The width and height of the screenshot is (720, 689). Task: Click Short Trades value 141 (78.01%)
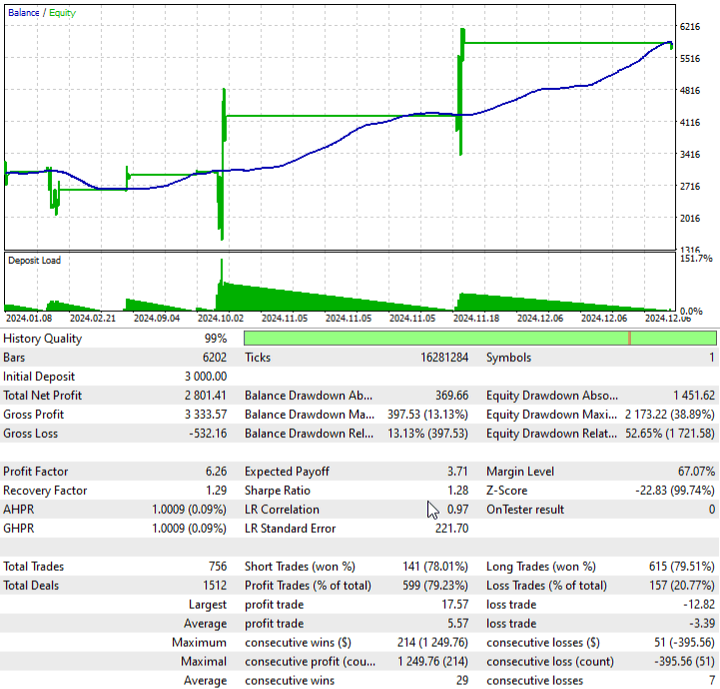pos(435,566)
